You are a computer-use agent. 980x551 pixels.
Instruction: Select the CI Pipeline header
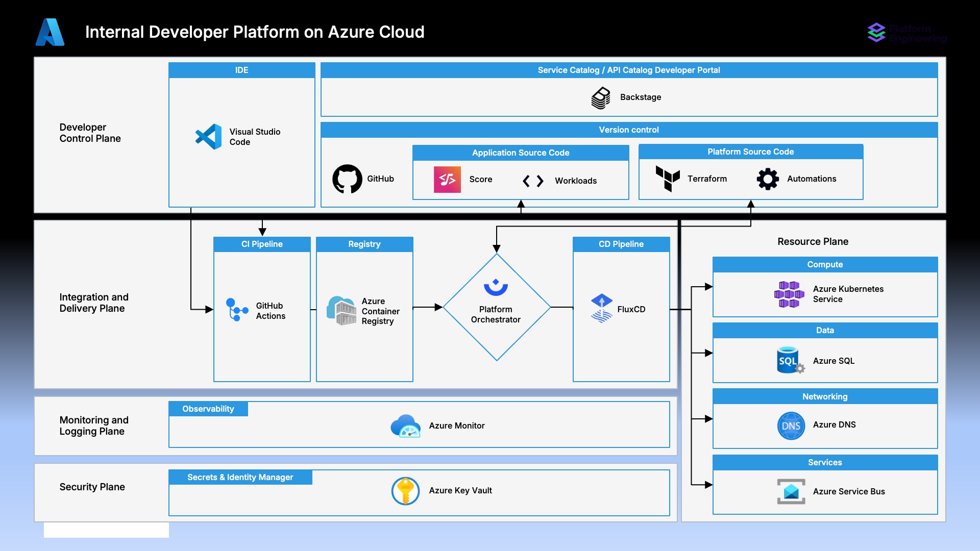point(262,244)
